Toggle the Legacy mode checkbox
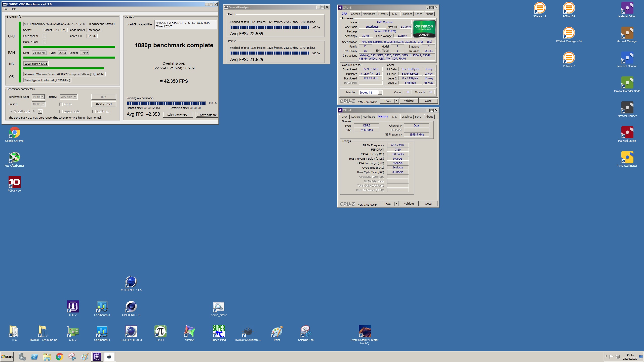The image size is (644, 362). [x=61, y=111]
